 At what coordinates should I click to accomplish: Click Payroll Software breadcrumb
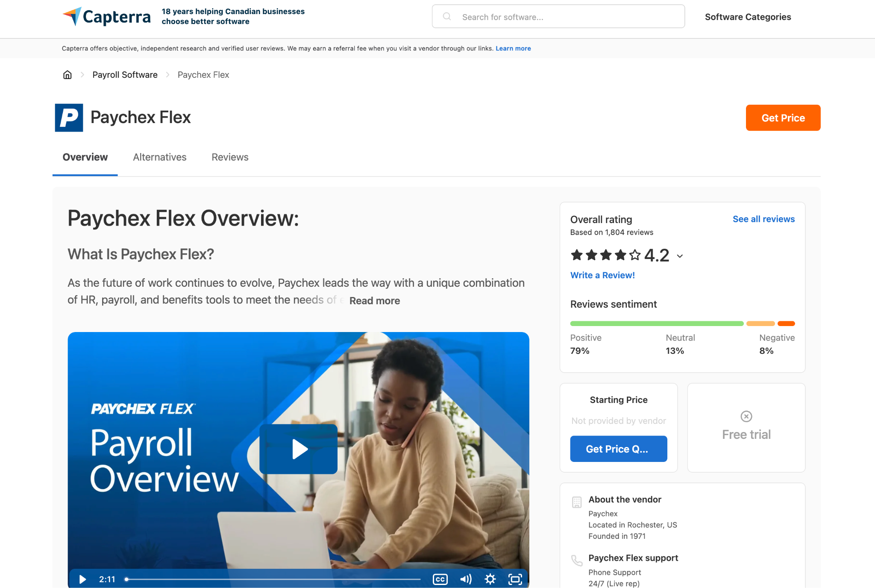click(x=125, y=75)
